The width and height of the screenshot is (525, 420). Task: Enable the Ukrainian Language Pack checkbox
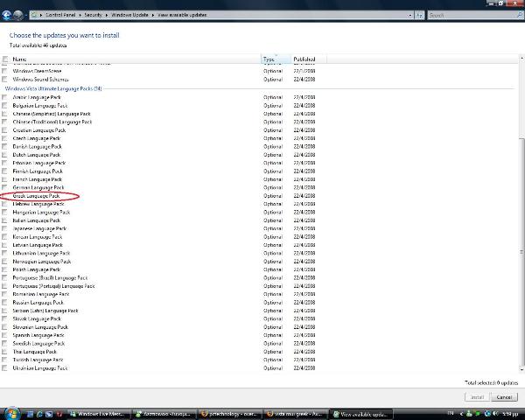coord(4,368)
